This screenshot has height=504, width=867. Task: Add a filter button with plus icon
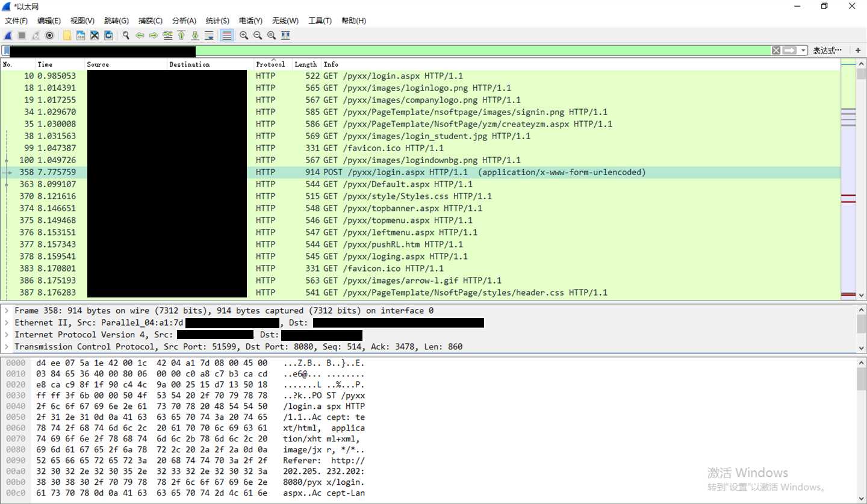tap(857, 51)
